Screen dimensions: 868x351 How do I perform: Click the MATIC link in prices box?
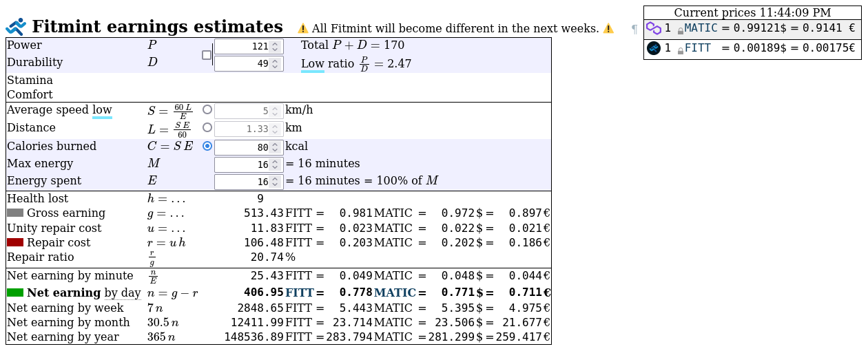[x=701, y=28]
